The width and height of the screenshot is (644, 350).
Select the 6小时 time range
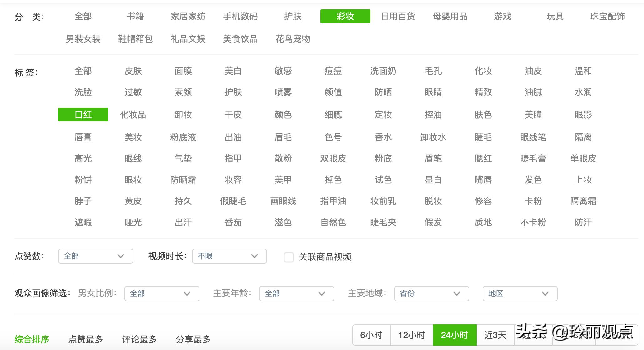point(371,335)
